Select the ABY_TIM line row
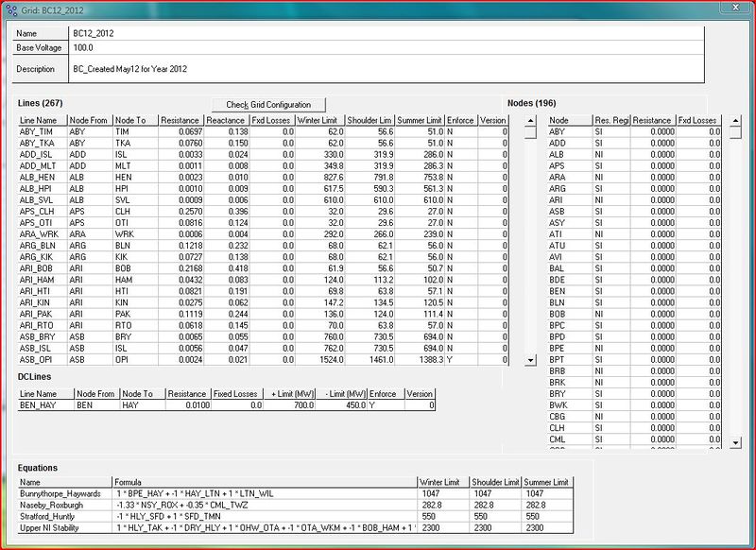The width and height of the screenshot is (756, 550). click(264, 131)
